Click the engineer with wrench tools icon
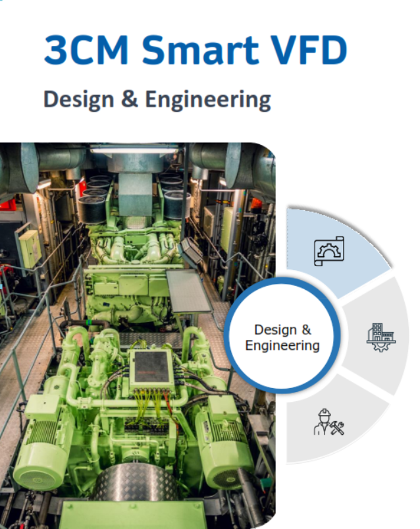Image resolution: width=420 pixels, height=529 pixels. coord(329,422)
